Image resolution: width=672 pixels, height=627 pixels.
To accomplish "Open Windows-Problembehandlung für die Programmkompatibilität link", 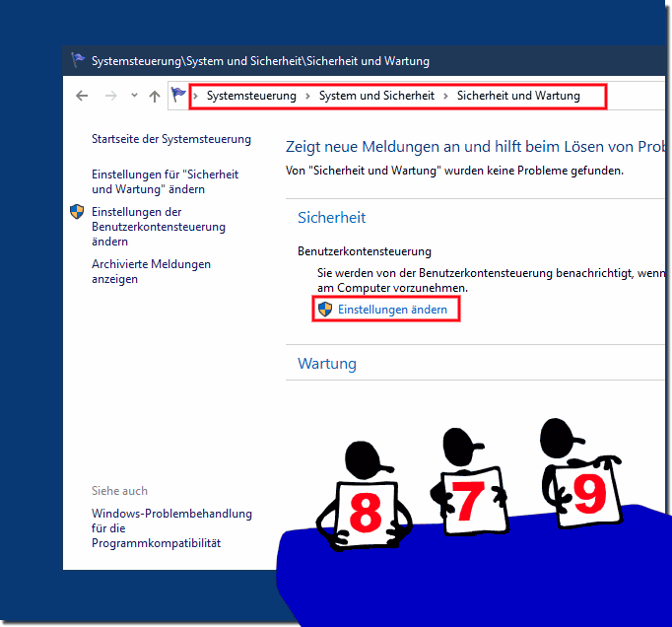I will point(171,528).
